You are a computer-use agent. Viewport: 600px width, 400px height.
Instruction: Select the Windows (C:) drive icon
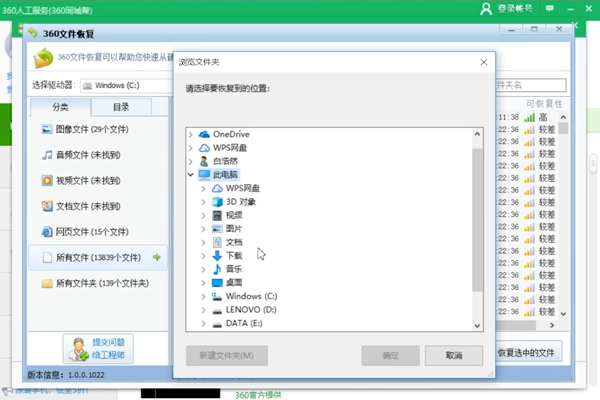217,296
